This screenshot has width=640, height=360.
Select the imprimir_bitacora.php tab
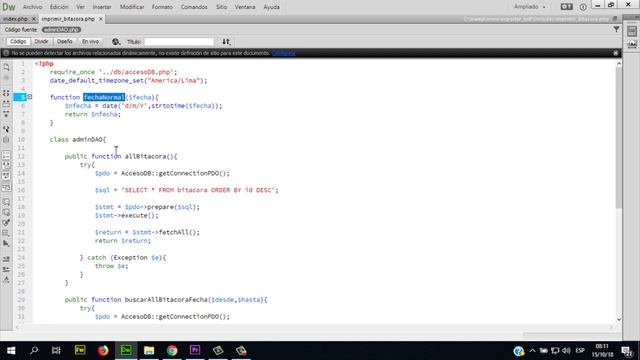68,19
